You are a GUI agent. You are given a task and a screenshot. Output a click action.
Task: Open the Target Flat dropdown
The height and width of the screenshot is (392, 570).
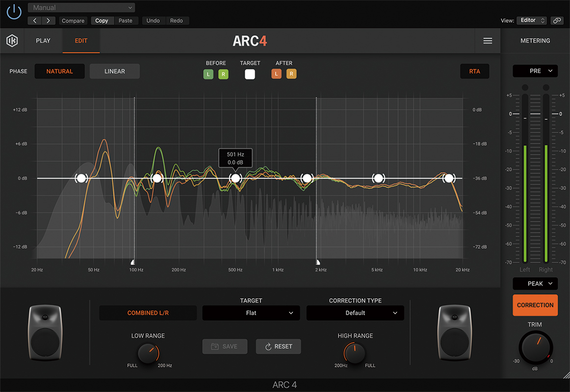pyautogui.click(x=251, y=313)
